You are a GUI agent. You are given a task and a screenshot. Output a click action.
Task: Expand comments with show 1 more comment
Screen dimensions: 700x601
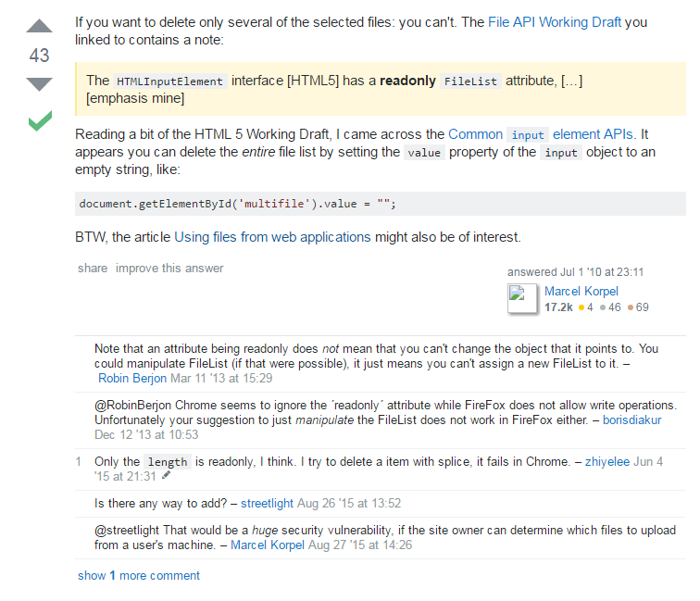coord(139,575)
